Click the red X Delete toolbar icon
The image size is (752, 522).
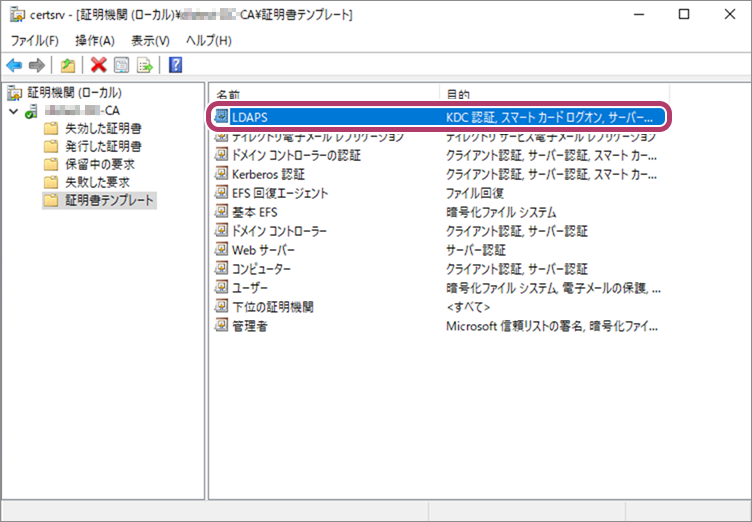coord(98,65)
